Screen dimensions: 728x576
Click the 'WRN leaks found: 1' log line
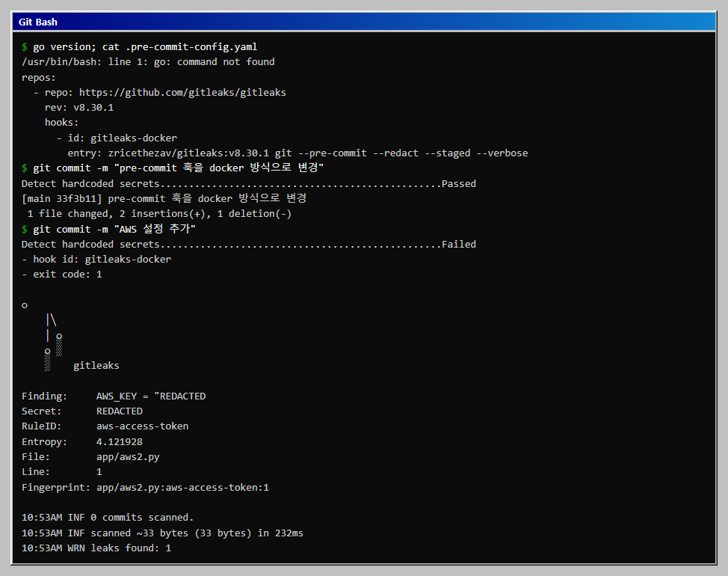(x=96, y=548)
